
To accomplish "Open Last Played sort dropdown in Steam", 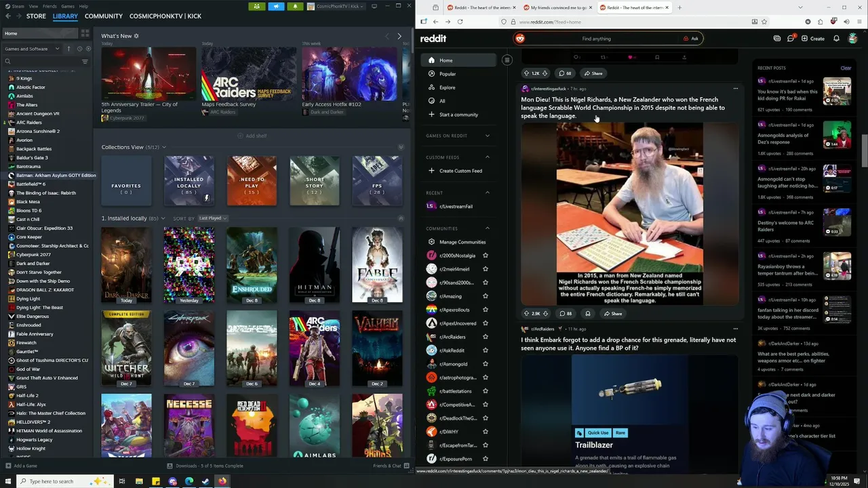I will coord(213,218).
